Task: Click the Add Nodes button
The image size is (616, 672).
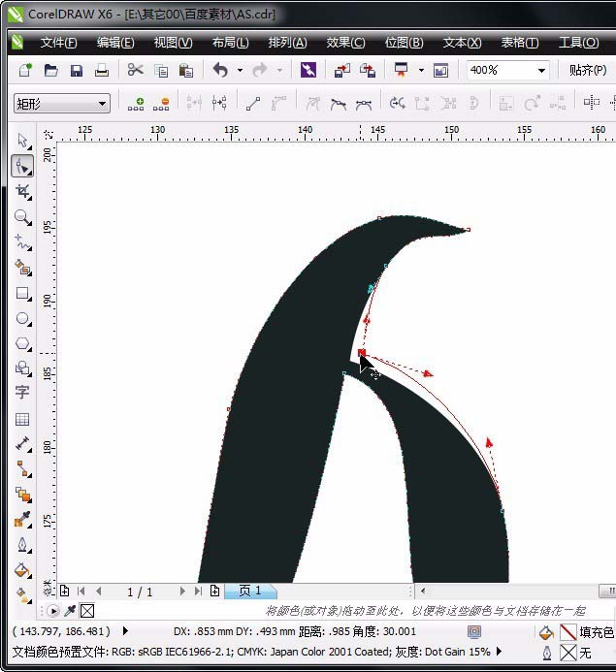Action: click(x=136, y=104)
